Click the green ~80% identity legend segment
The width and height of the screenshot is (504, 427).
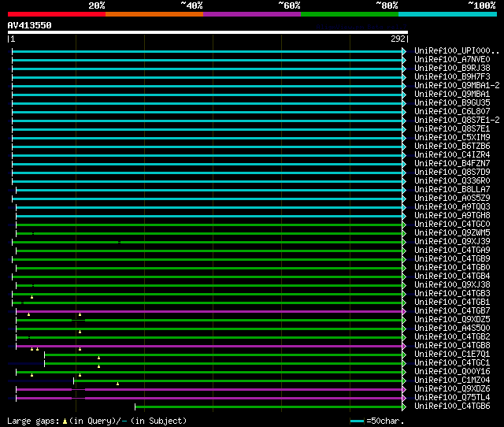click(349, 13)
